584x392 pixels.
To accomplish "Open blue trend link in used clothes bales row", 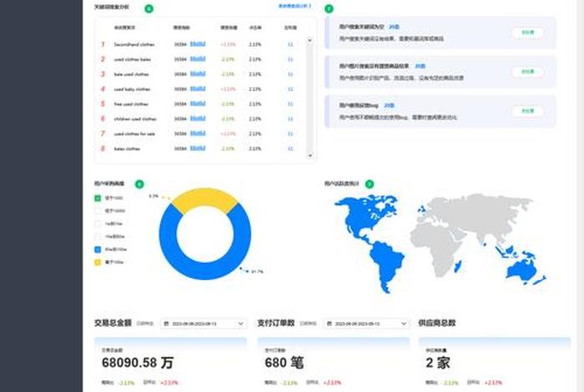I will coord(198,59).
